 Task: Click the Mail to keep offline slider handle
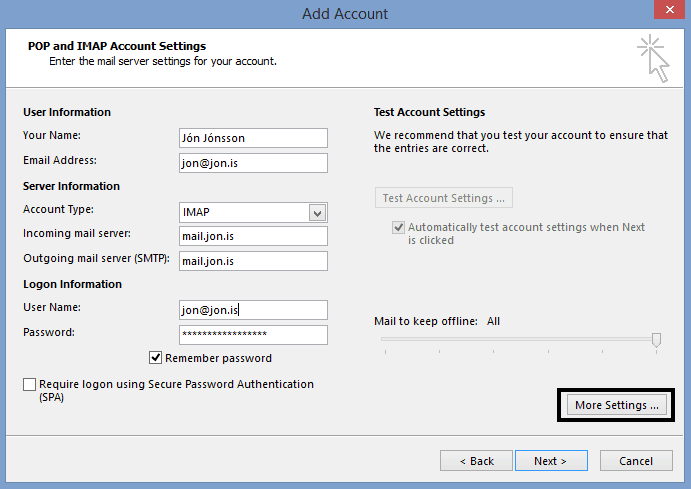pyautogui.click(x=656, y=340)
